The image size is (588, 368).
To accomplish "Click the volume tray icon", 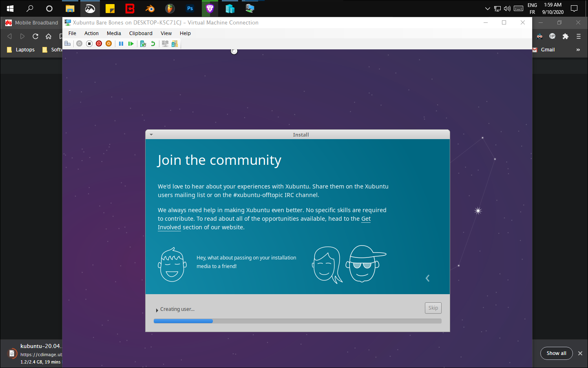I will pos(507,9).
